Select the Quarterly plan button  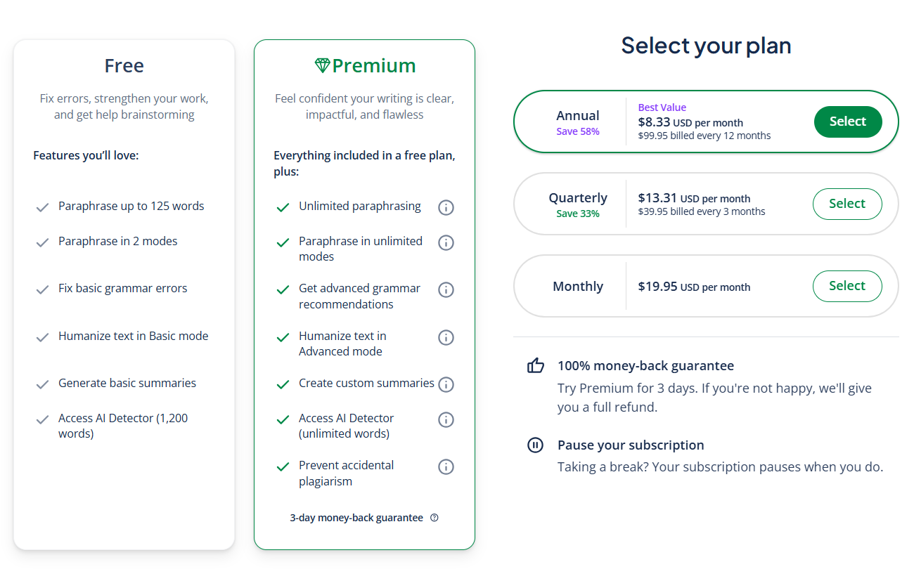(x=847, y=204)
